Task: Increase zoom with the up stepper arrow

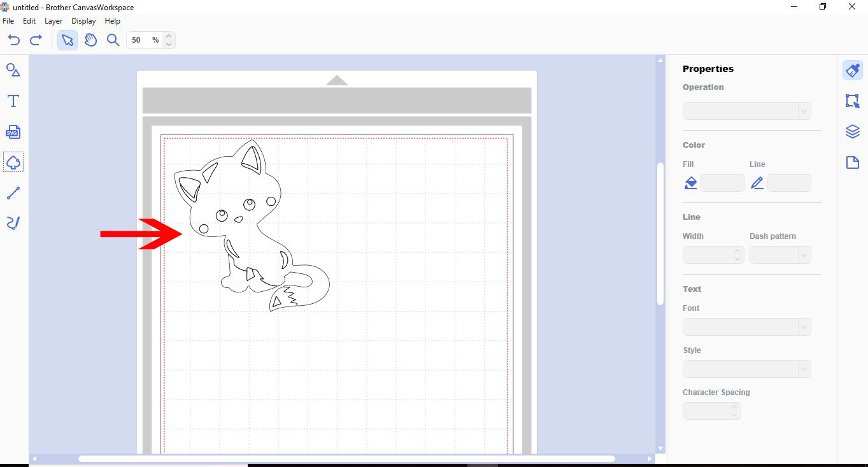Action: (169, 36)
